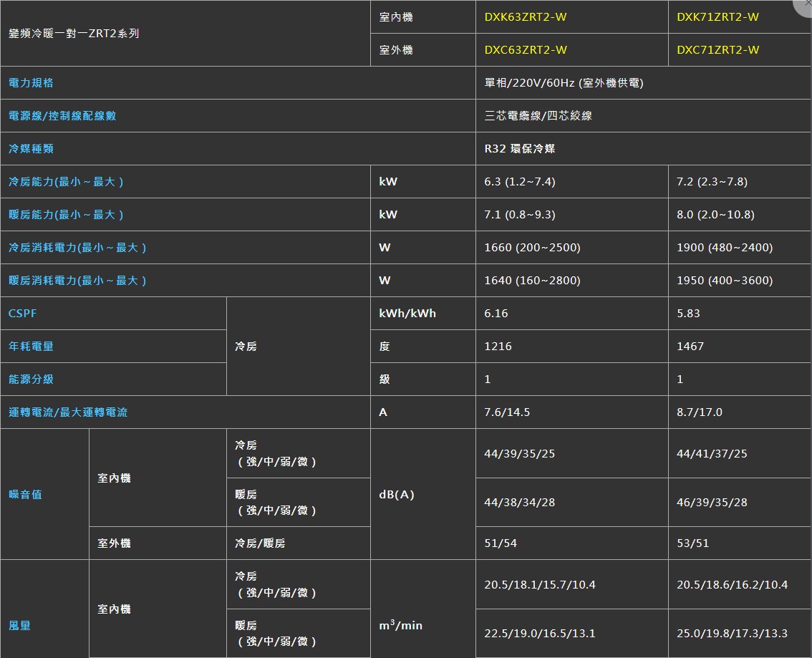Click the 年耗電量 row label

(31, 347)
